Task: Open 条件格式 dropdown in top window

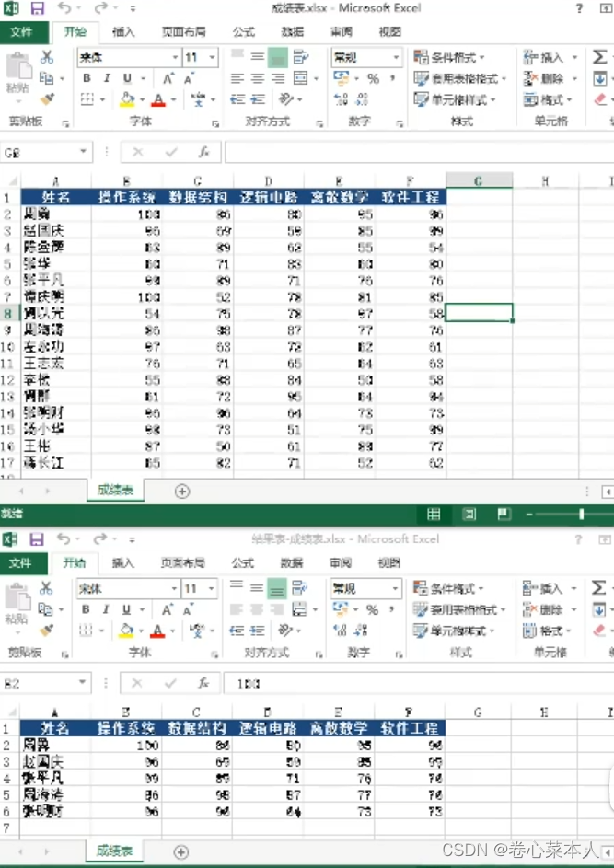Action: coord(449,57)
